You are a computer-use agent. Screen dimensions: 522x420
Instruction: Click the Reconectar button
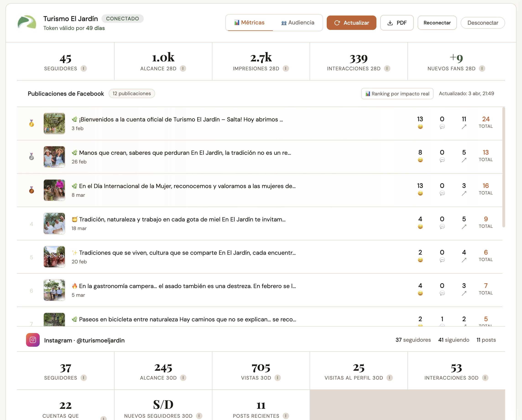tap(437, 23)
